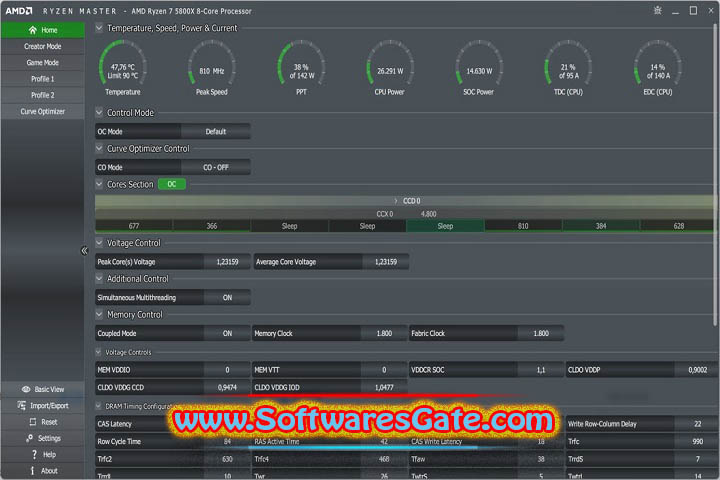Select the core showing 628
Screen dimensions: 720x480
tap(679, 226)
